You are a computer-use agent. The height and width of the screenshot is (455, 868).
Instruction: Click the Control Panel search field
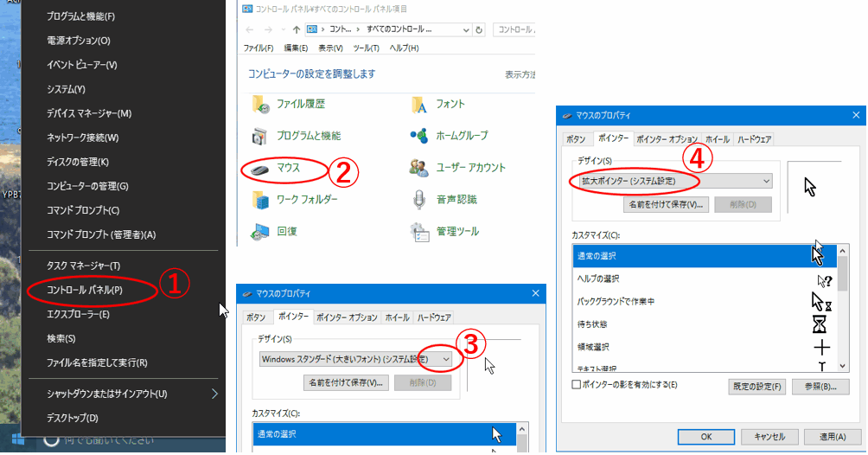click(514, 29)
